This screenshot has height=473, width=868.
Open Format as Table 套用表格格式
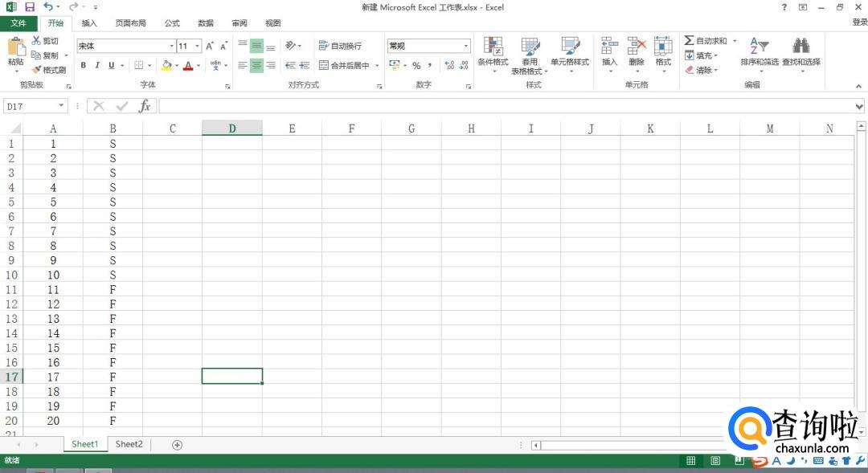point(530,55)
